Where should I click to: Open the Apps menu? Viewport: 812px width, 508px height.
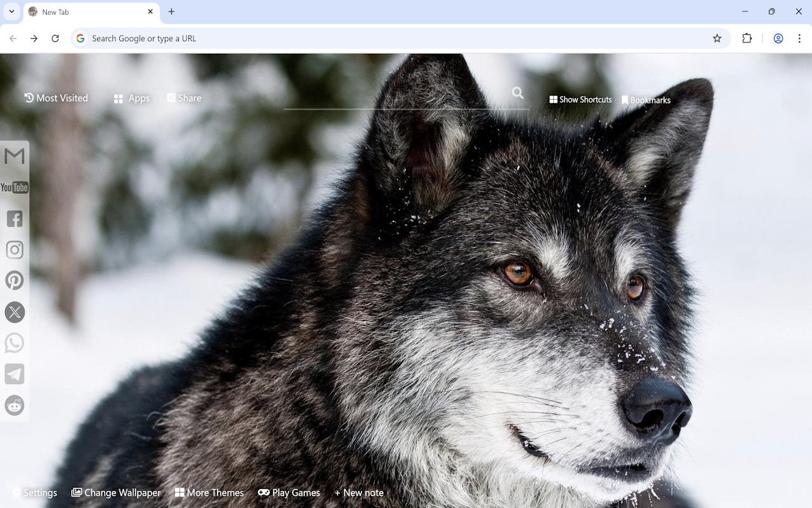(x=131, y=98)
